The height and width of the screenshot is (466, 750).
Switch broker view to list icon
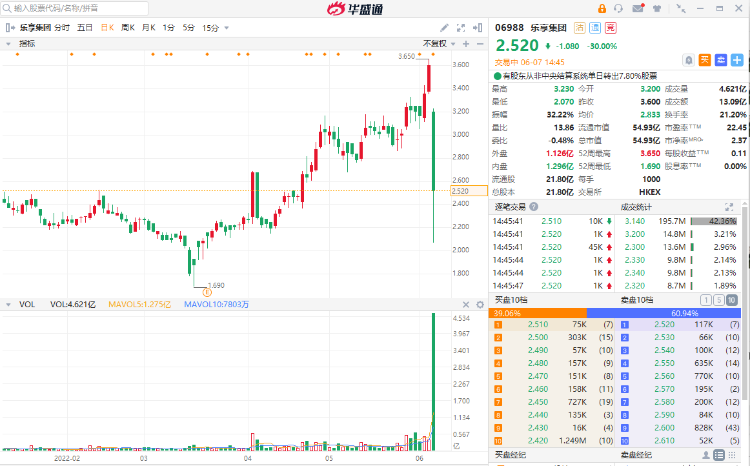point(718,455)
